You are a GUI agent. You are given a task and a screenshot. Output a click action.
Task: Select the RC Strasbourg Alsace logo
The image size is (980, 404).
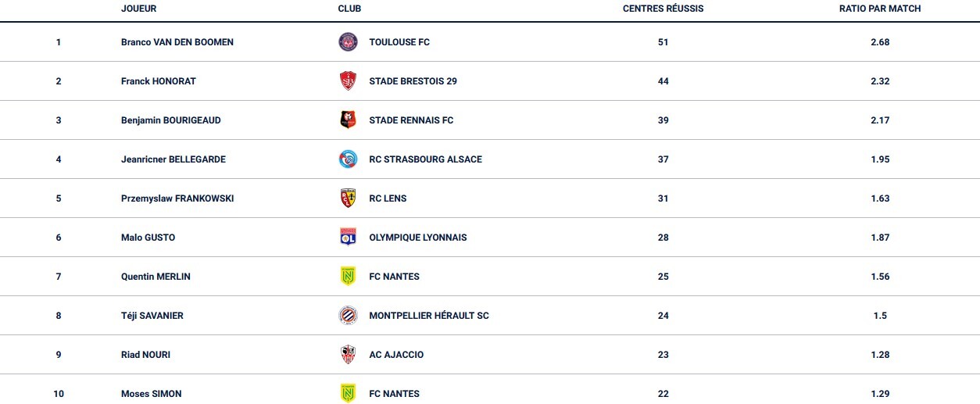coord(348,159)
